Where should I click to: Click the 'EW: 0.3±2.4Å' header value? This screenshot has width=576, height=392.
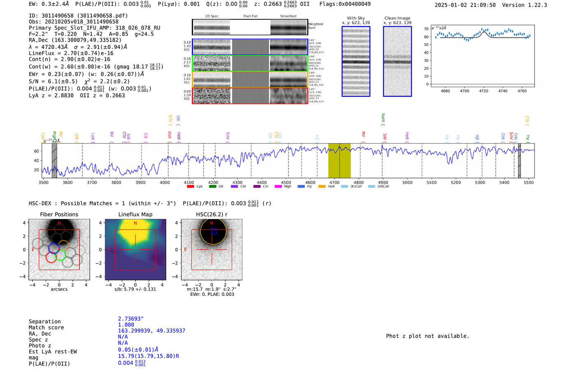click(49, 4)
